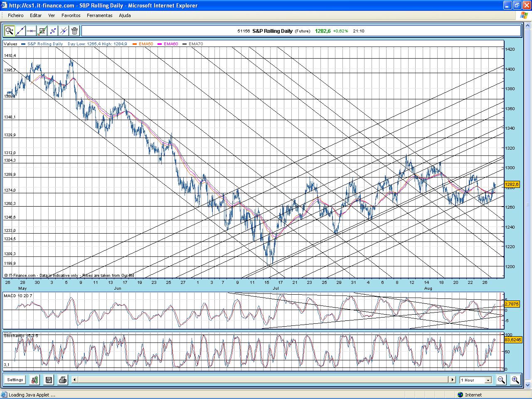Select the horizontal line drawing tool
532x399 pixels.
[31, 31]
